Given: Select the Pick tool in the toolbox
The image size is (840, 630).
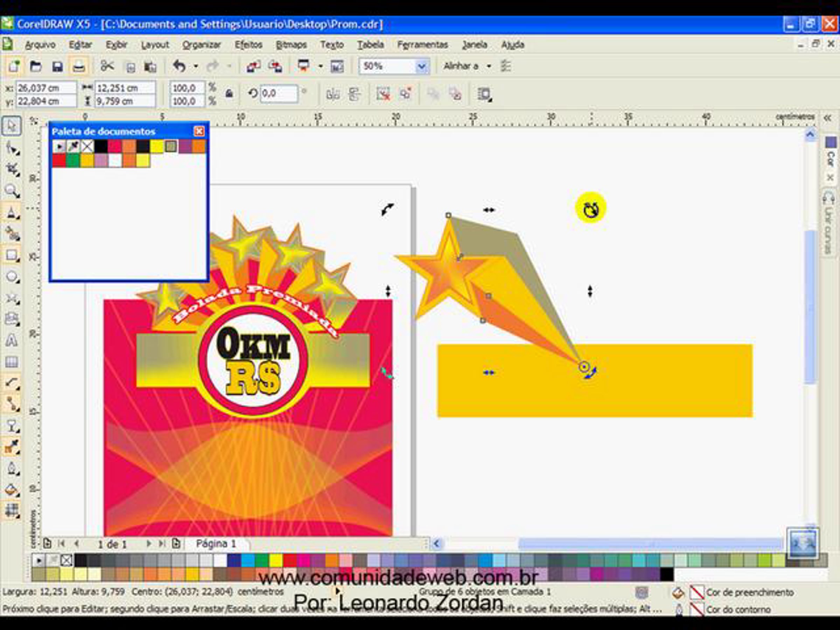Looking at the screenshot, I should (x=12, y=126).
